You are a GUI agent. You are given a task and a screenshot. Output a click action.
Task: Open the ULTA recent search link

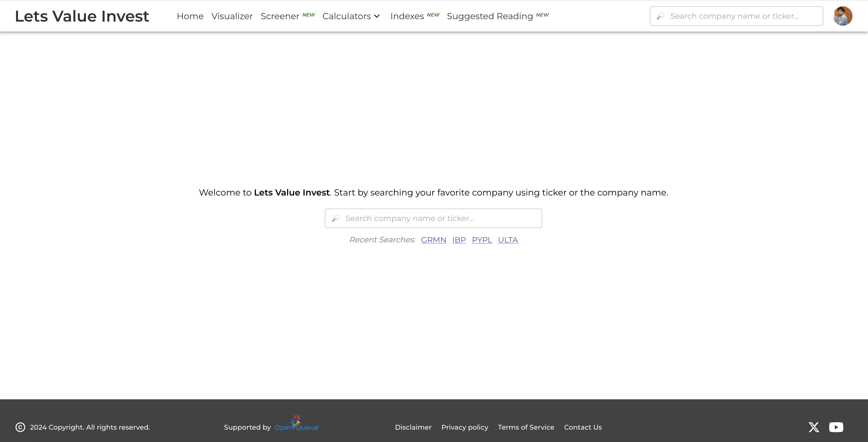(x=508, y=240)
